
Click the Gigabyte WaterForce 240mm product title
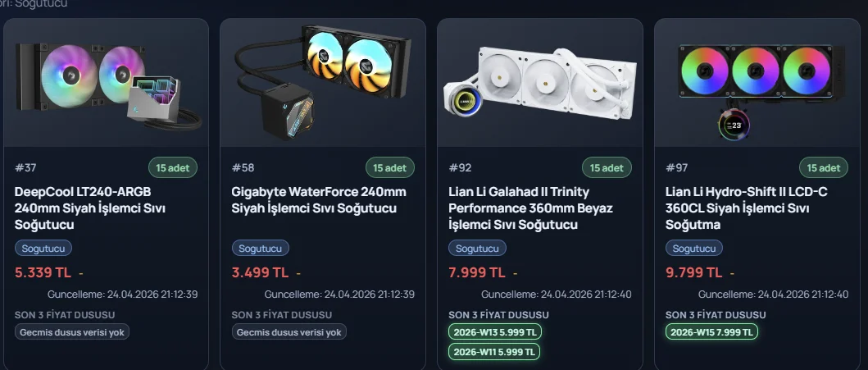(319, 200)
